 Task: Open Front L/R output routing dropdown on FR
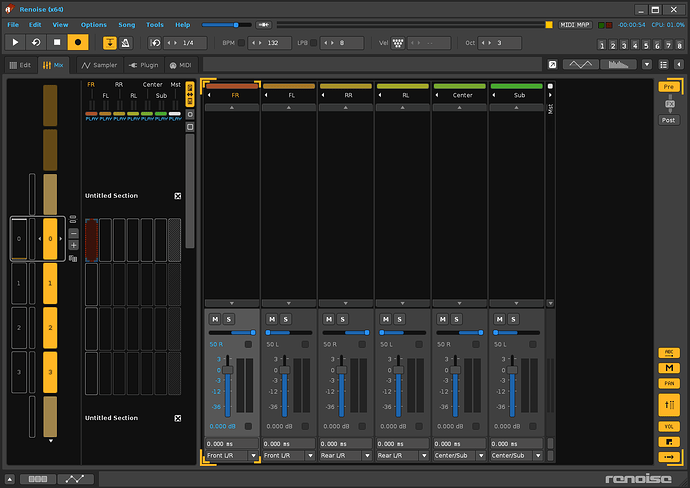[x=232, y=455]
